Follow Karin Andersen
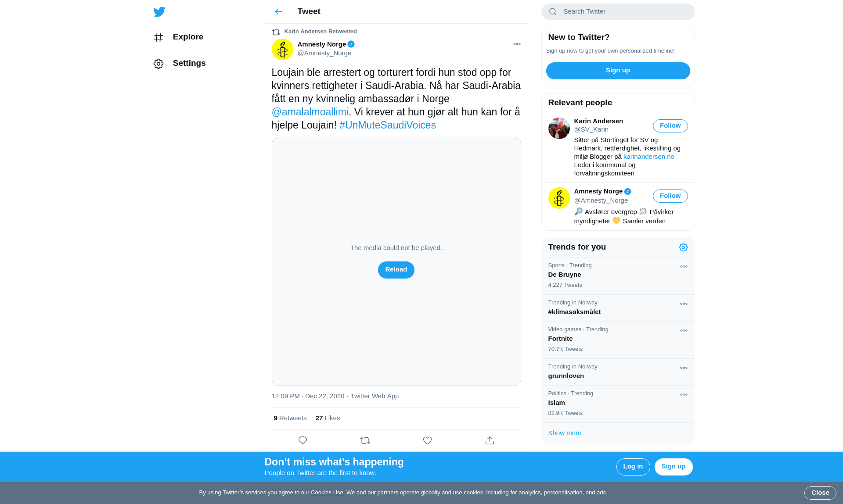 click(670, 126)
